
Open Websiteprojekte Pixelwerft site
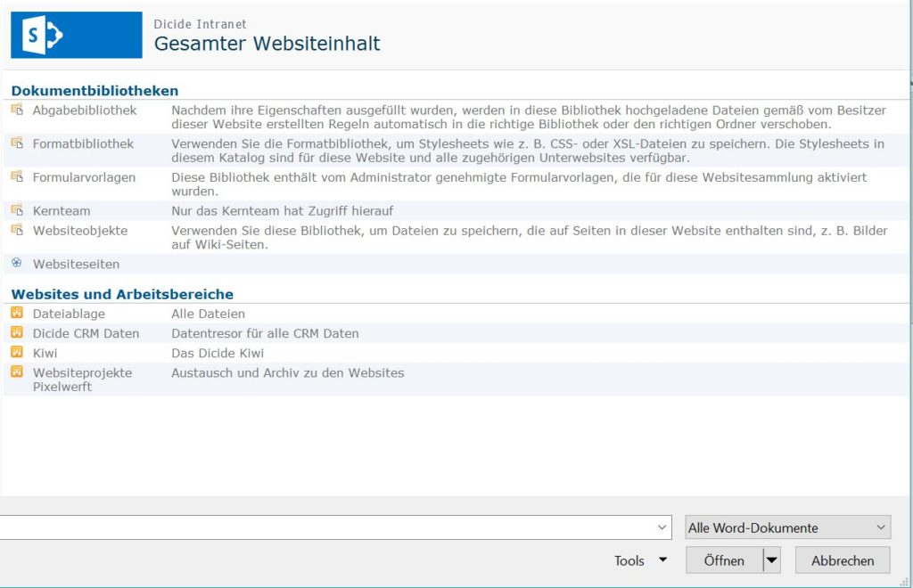pyautogui.click(x=82, y=380)
